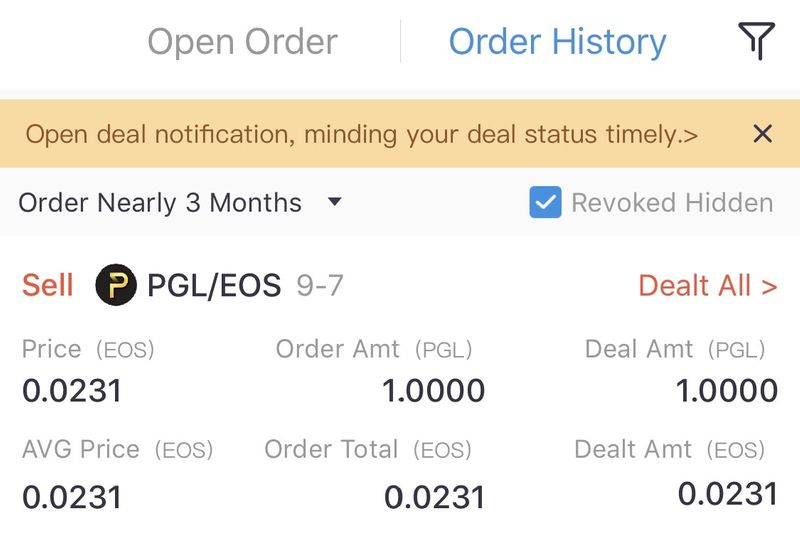Screen dimensions: 800x543
Task: Click the Order Nearly 3 Months text
Action: pyautogui.click(x=160, y=203)
